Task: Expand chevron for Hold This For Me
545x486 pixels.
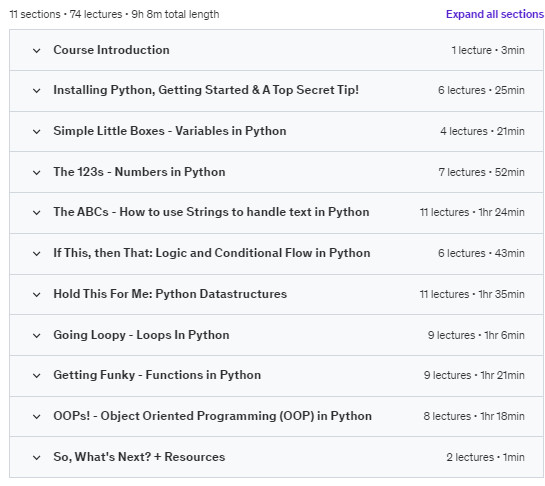Action: (x=36, y=295)
